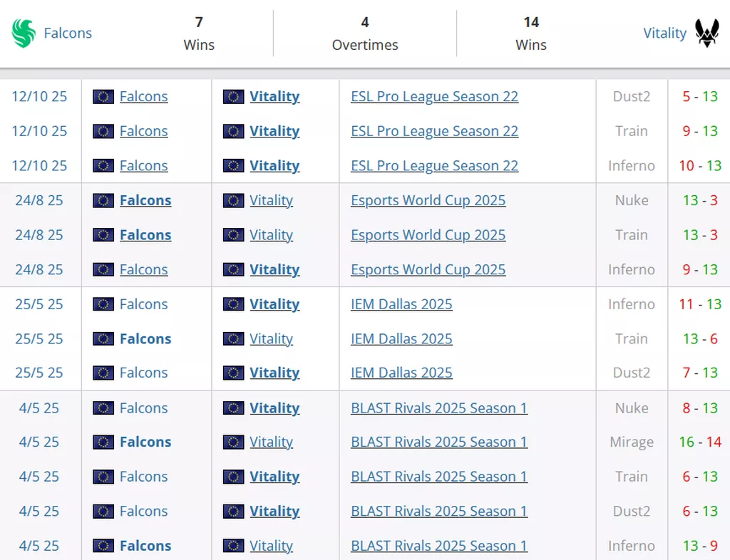Click the Falcons team logo in header

click(x=24, y=33)
